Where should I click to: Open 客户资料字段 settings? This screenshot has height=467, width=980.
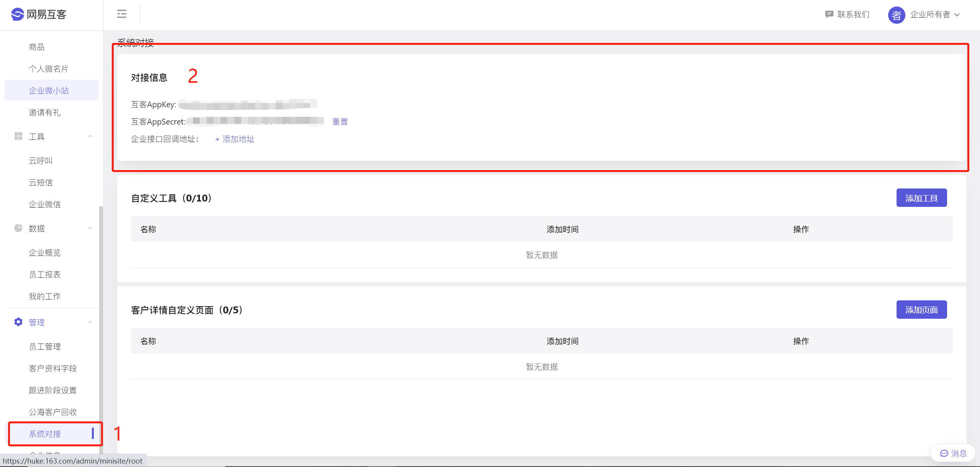[x=53, y=369]
